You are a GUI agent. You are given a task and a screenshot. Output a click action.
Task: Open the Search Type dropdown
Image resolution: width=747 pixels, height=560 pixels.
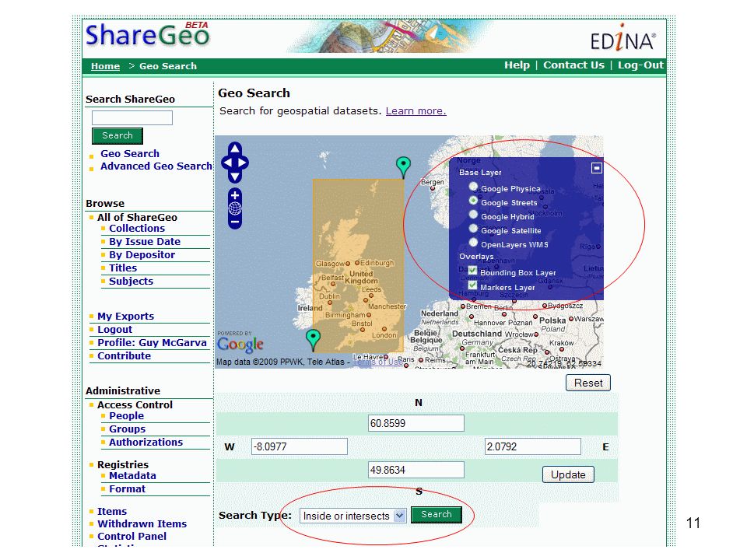pyautogui.click(x=353, y=516)
